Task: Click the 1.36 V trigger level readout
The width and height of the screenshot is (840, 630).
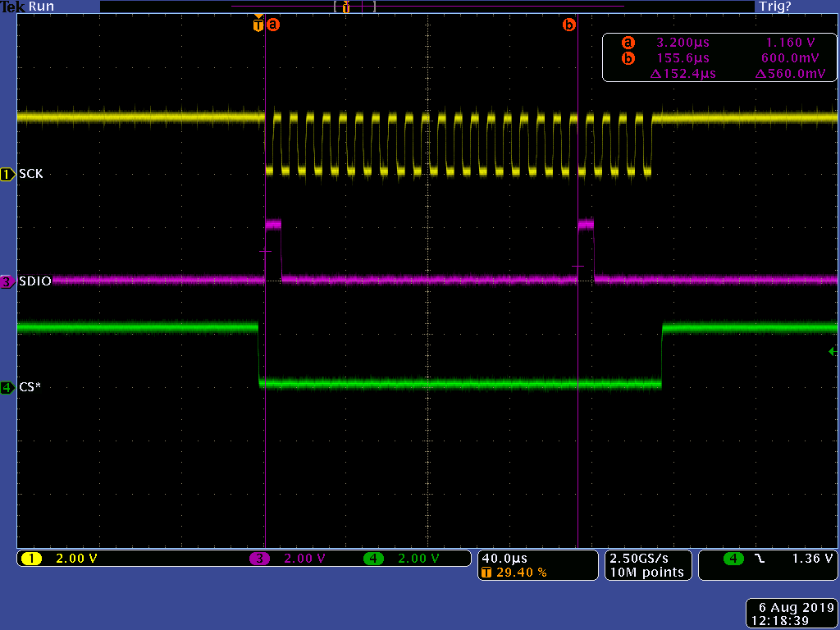Action: tap(812, 559)
